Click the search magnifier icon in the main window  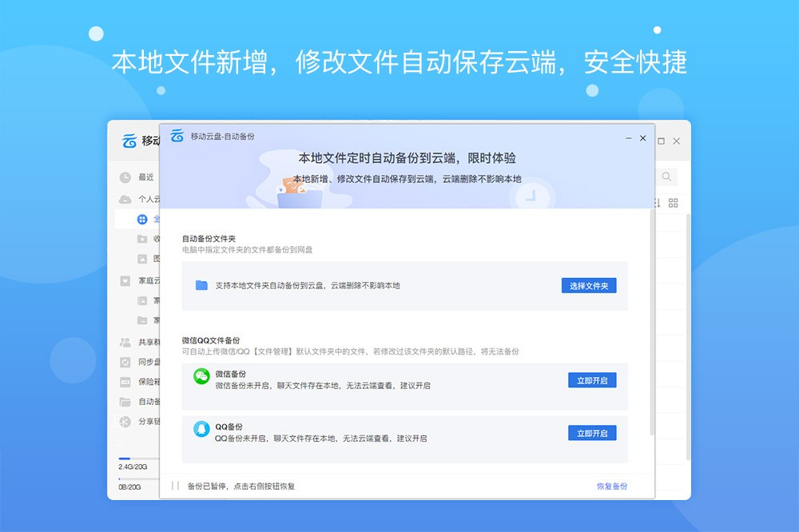666,177
